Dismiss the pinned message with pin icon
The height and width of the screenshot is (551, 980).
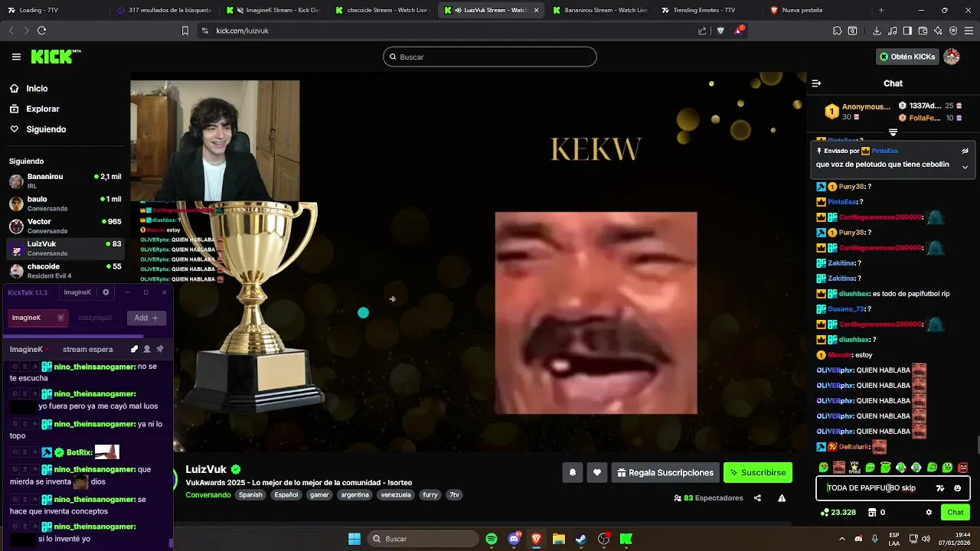(965, 151)
